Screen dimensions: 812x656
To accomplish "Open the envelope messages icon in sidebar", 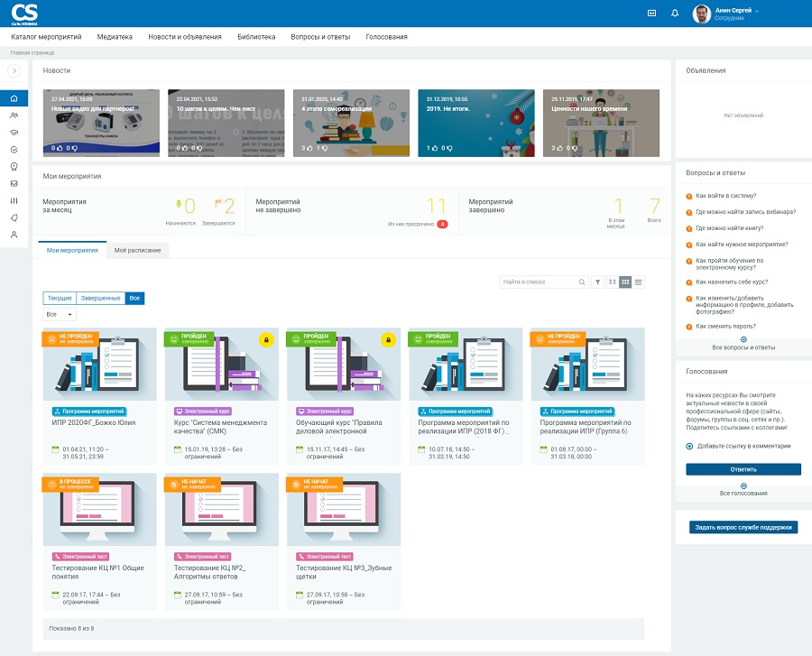I will point(14,183).
